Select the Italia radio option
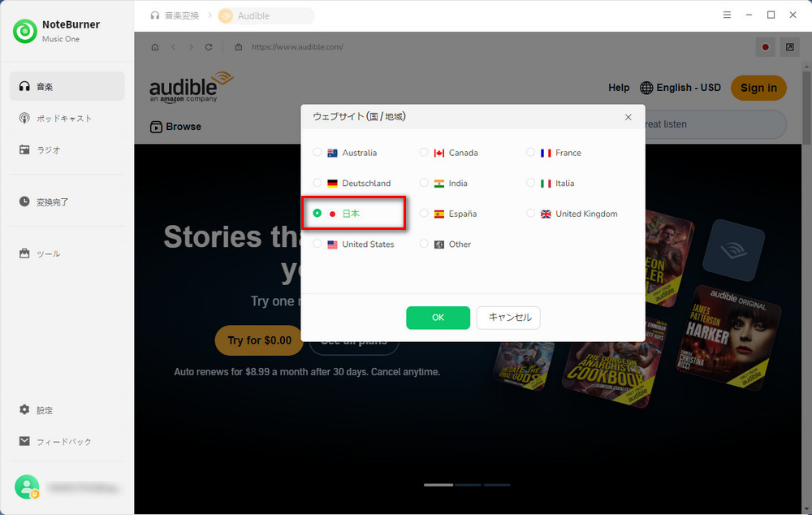The image size is (812, 515). click(530, 183)
